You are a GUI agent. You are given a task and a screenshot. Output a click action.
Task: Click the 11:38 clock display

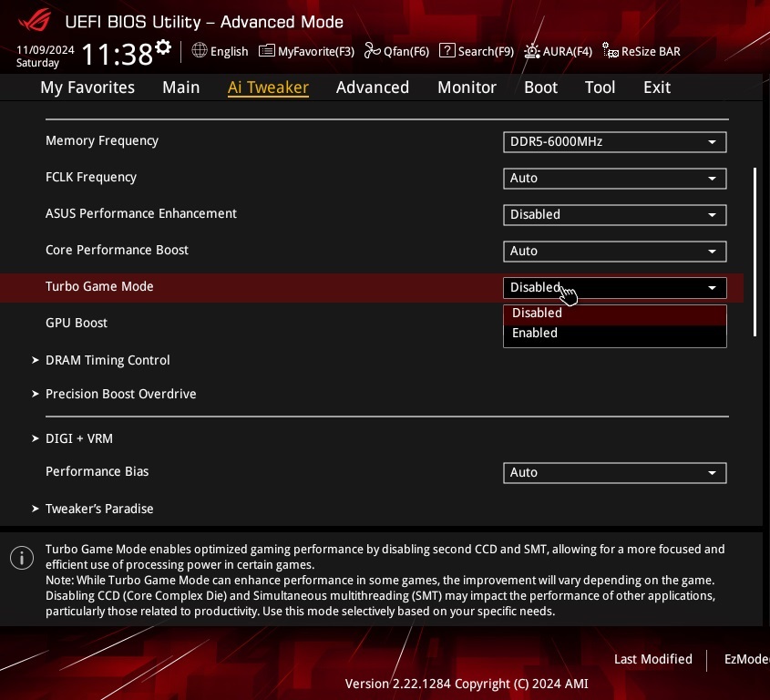118,54
